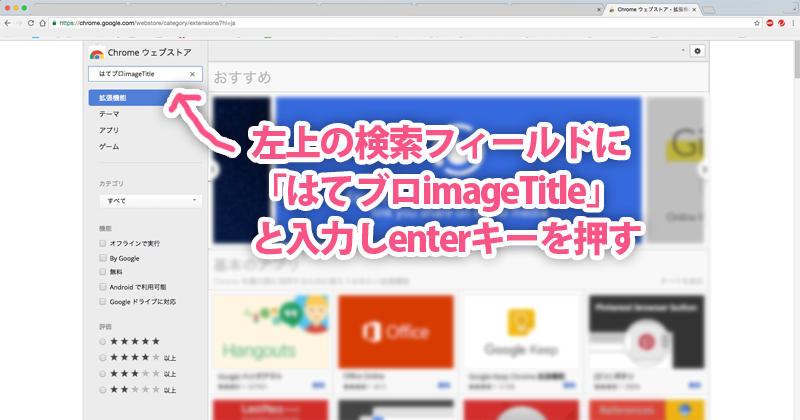Clear the search field with the X
This screenshot has height=420, width=800.
click(x=192, y=74)
